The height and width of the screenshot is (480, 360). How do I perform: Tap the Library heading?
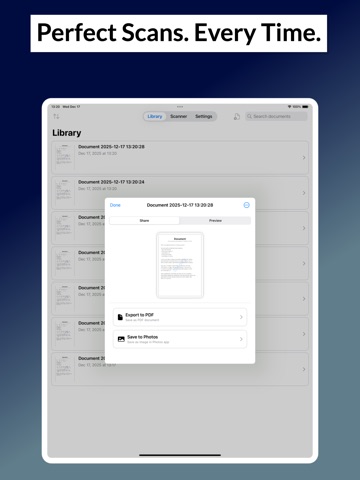point(67,133)
